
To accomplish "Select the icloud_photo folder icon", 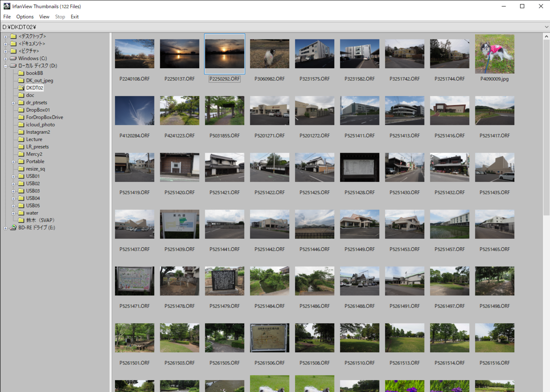I will click(x=21, y=125).
